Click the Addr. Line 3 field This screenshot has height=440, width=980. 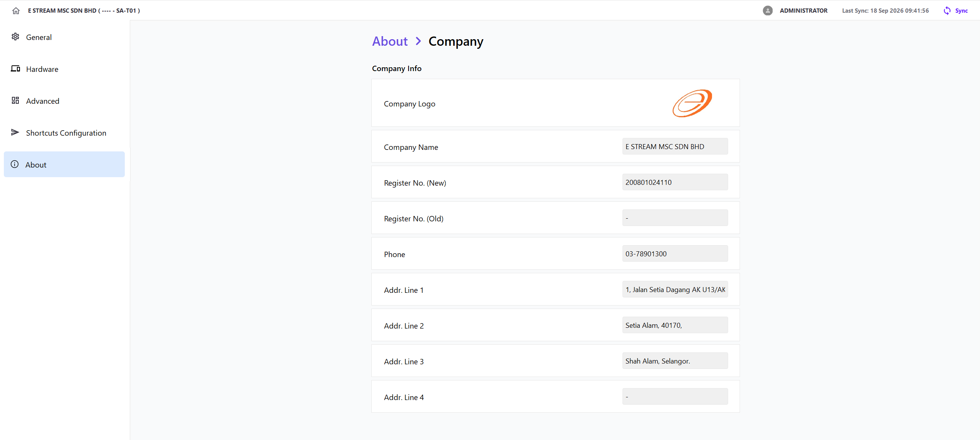pyautogui.click(x=675, y=361)
